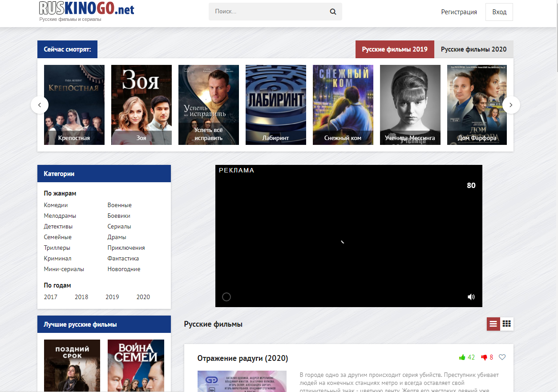Open the Русские фильмы 2019 tab
Screen dimensions: 558x392
pos(394,49)
